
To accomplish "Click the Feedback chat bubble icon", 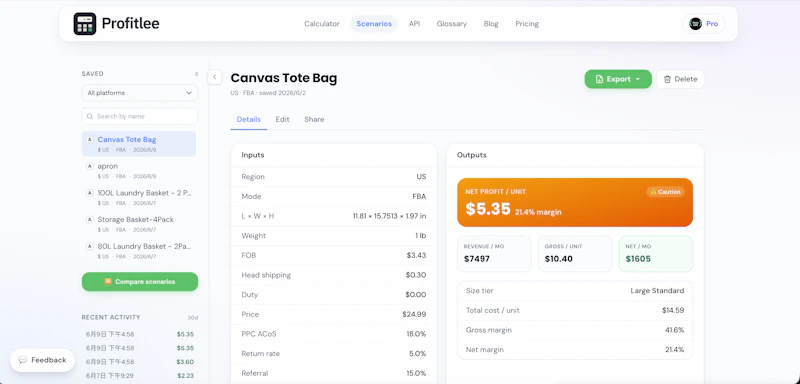I will (23, 360).
